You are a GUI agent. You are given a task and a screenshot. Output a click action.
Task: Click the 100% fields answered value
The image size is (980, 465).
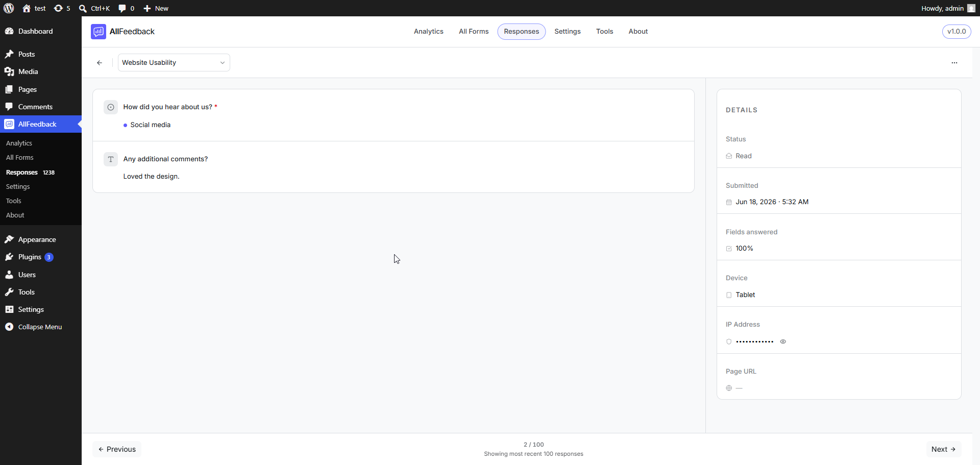[744, 249]
